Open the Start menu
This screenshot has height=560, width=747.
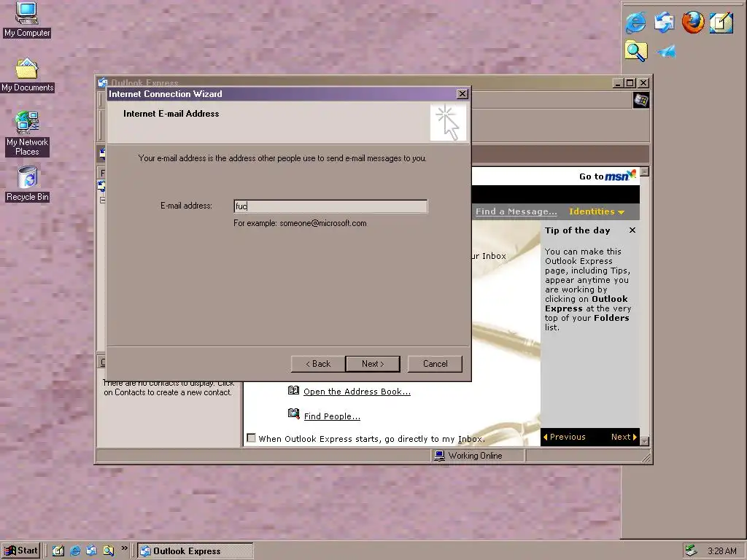pos(20,551)
